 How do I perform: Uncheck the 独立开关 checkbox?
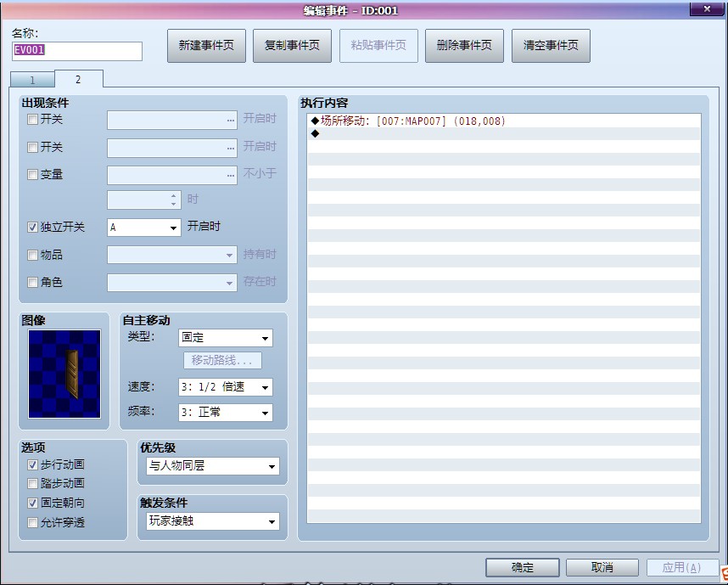coord(33,228)
